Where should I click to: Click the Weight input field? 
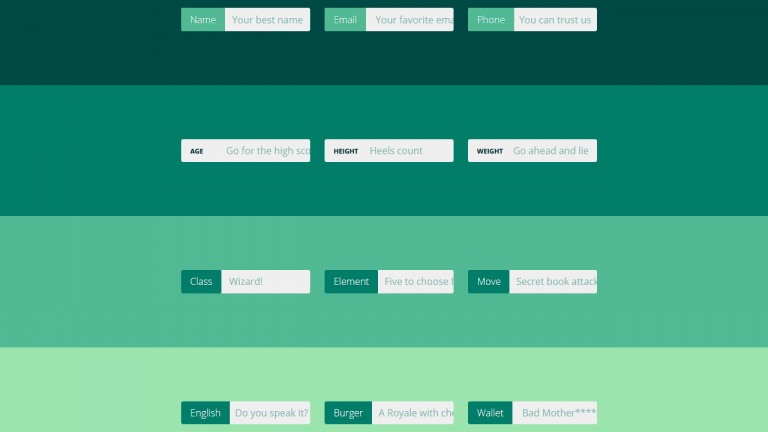tap(553, 151)
